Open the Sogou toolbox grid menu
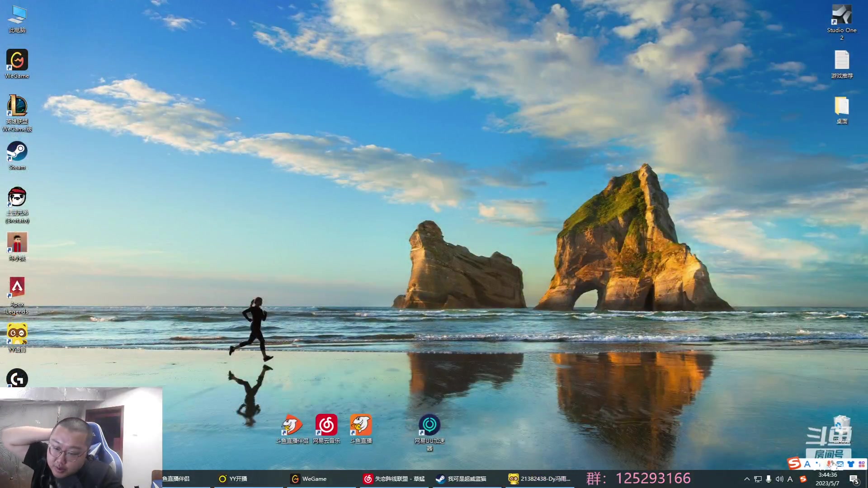868x488 pixels. [x=862, y=464]
